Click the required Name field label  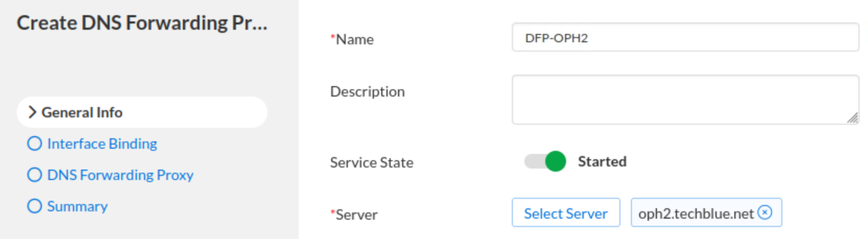pyautogui.click(x=352, y=39)
